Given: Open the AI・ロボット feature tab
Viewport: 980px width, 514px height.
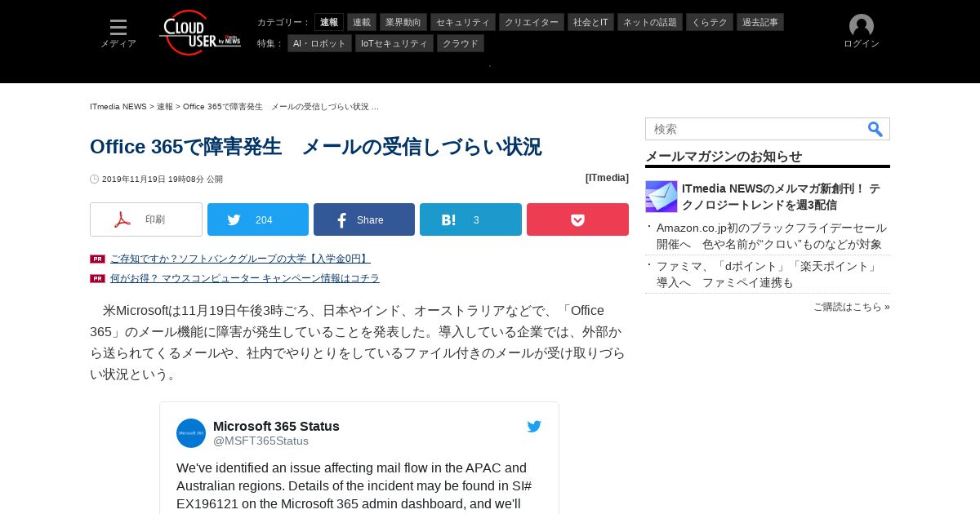Looking at the screenshot, I should [x=319, y=43].
